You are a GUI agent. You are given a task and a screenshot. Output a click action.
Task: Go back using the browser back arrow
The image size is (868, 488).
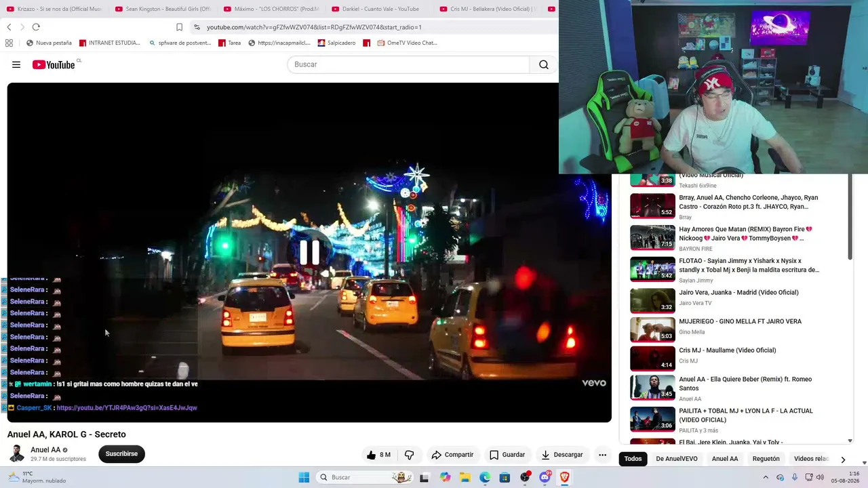coord(9,27)
